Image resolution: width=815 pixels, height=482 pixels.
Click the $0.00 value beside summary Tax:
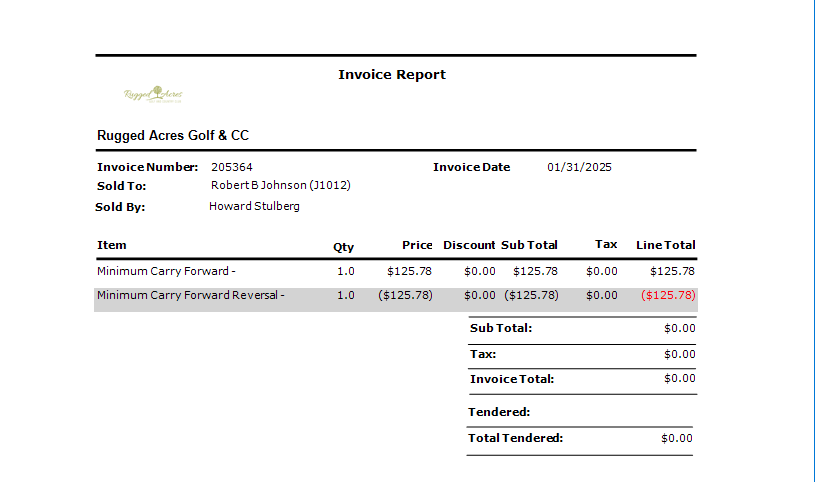click(x=680, y=354)
